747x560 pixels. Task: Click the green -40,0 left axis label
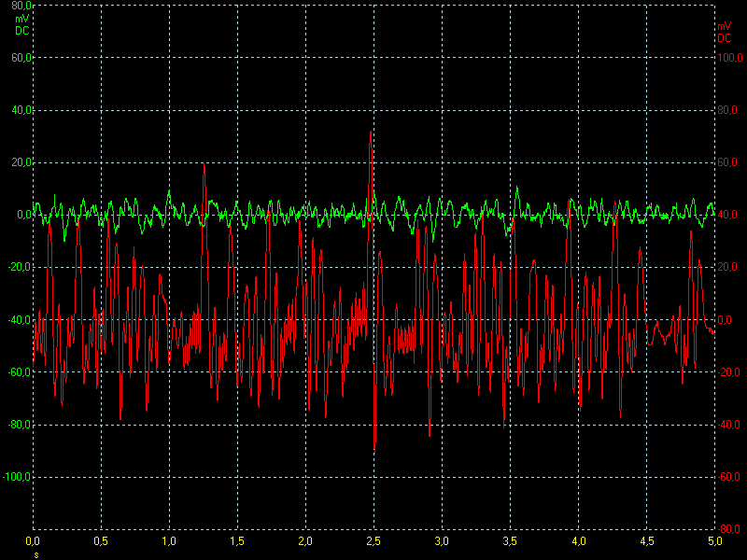coord(20,319)
